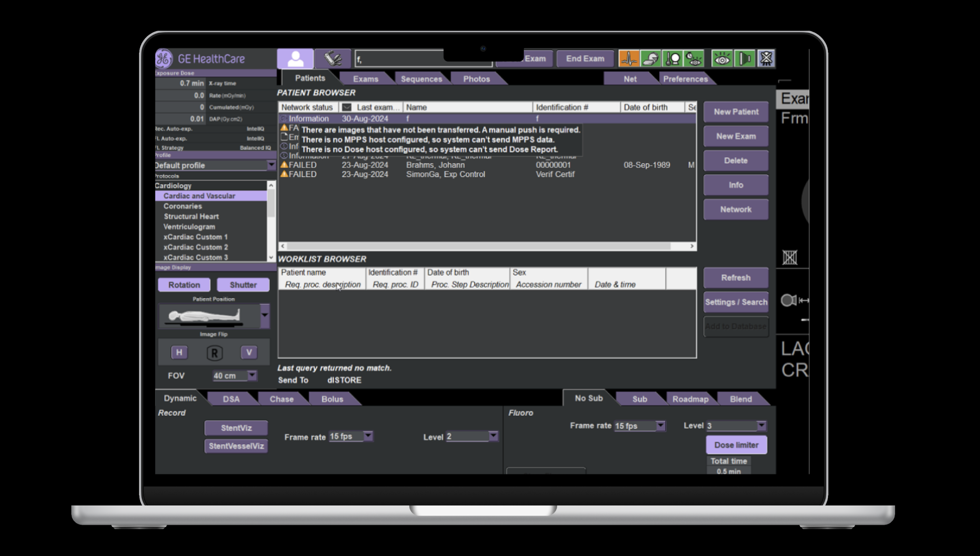
Task: Toggle vertical image flip with the V button
Action: (249, 352)
